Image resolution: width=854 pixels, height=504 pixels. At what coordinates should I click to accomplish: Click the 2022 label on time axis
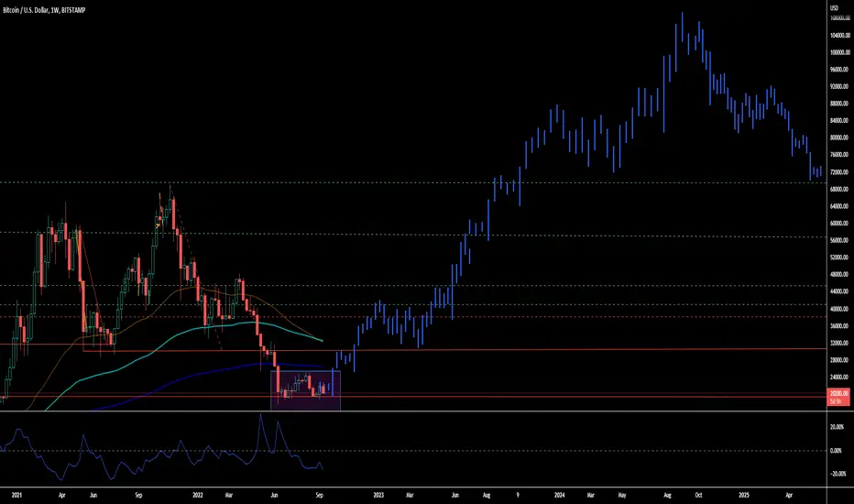pyautogui.click(x=198, y=495)
